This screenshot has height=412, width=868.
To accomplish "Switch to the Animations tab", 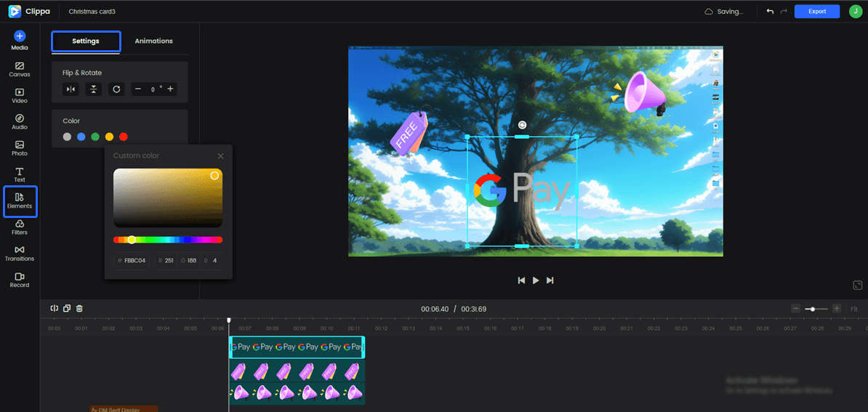I will pyautogui.click(x=154, y=41).
